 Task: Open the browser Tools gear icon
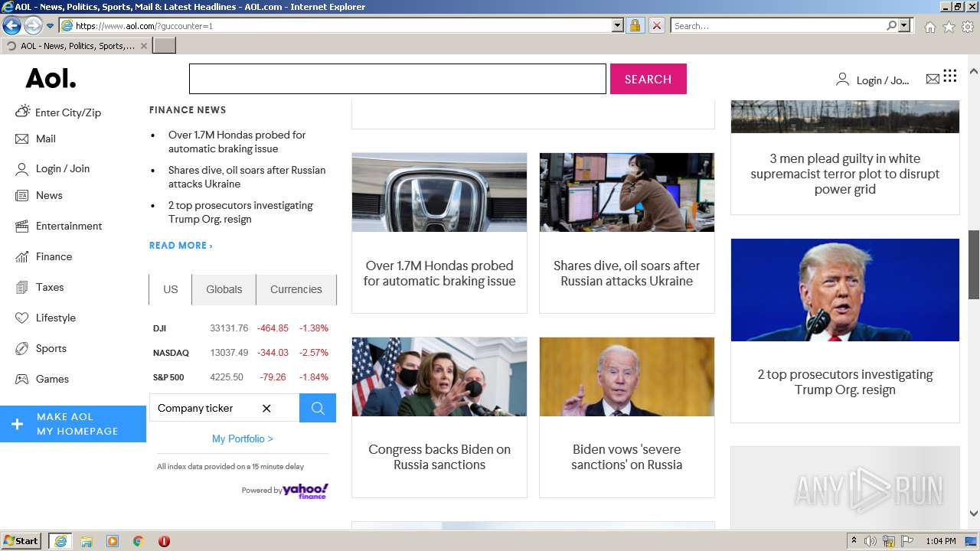pyautogui.click(x=968, y=26)
